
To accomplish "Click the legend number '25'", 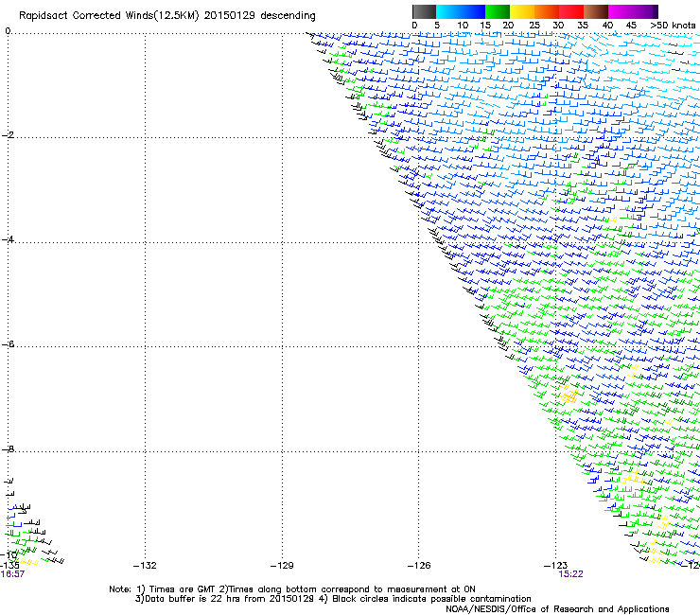I will pyautogui.click(x=534, y=26).
